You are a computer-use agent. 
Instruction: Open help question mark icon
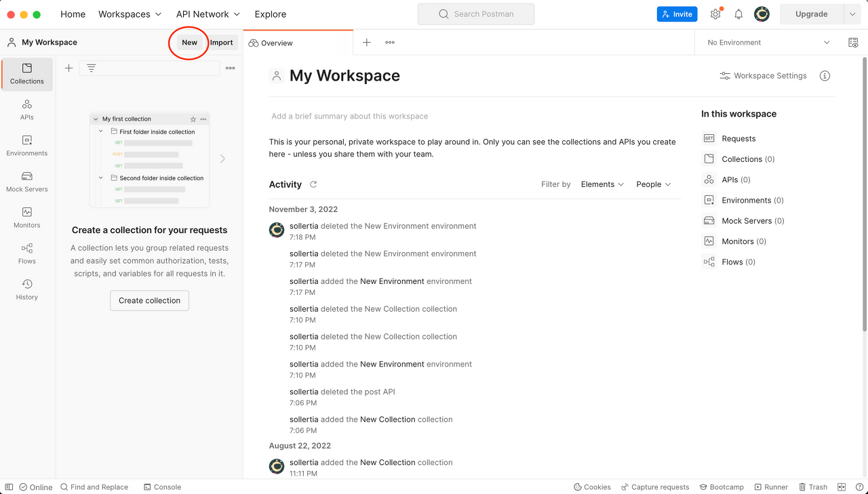click(858, 487)
